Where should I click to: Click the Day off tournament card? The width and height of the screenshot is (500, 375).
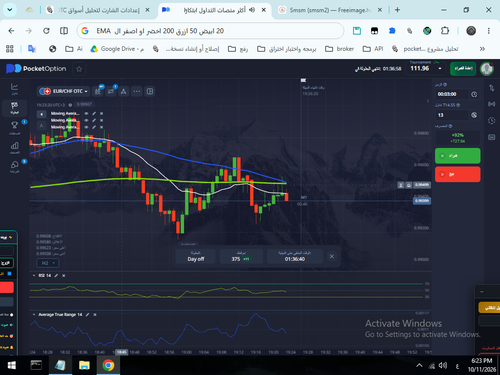(196, 256)
